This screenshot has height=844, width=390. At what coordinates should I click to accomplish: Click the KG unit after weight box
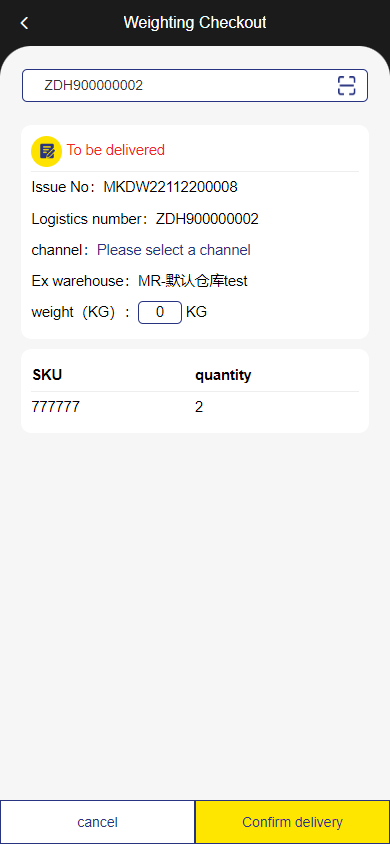point(196,312)
